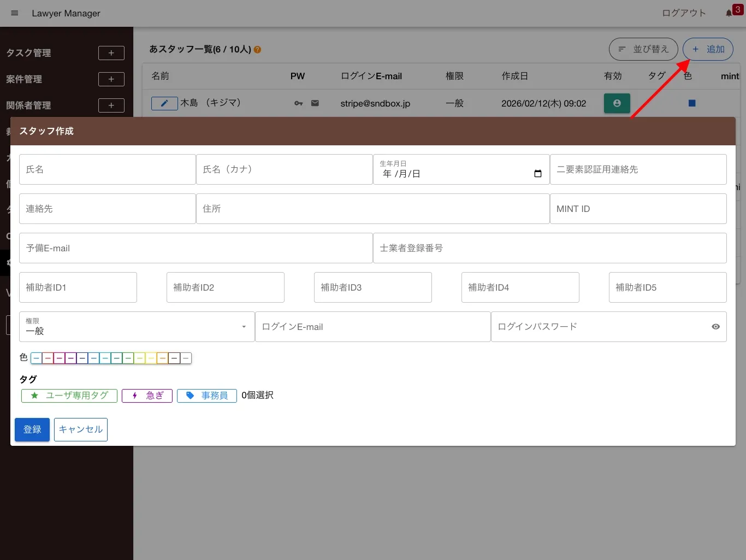Click the 予備E-mail field
746x560 pixels.
(196, 248)
